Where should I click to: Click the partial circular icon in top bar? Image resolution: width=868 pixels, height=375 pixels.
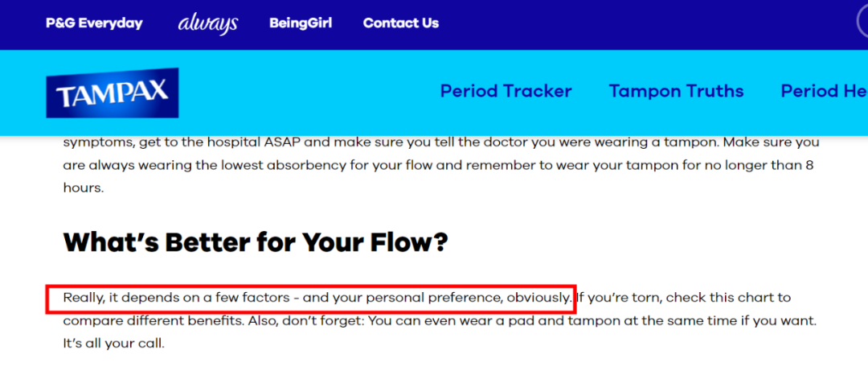(862, 23)
